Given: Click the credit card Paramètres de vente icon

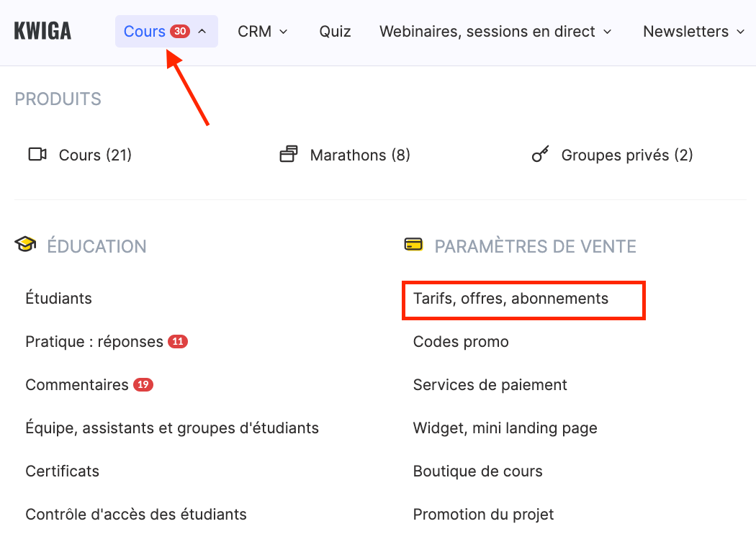Looking at the screenshot, I should click(413, 245).
